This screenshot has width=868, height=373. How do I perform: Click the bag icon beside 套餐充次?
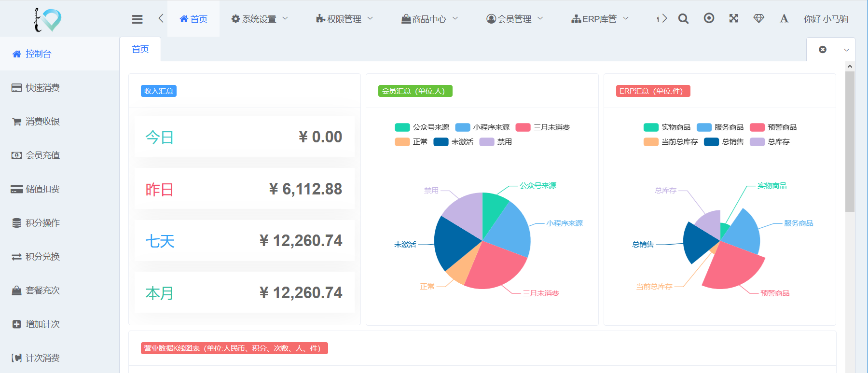(x=17, y=290)
